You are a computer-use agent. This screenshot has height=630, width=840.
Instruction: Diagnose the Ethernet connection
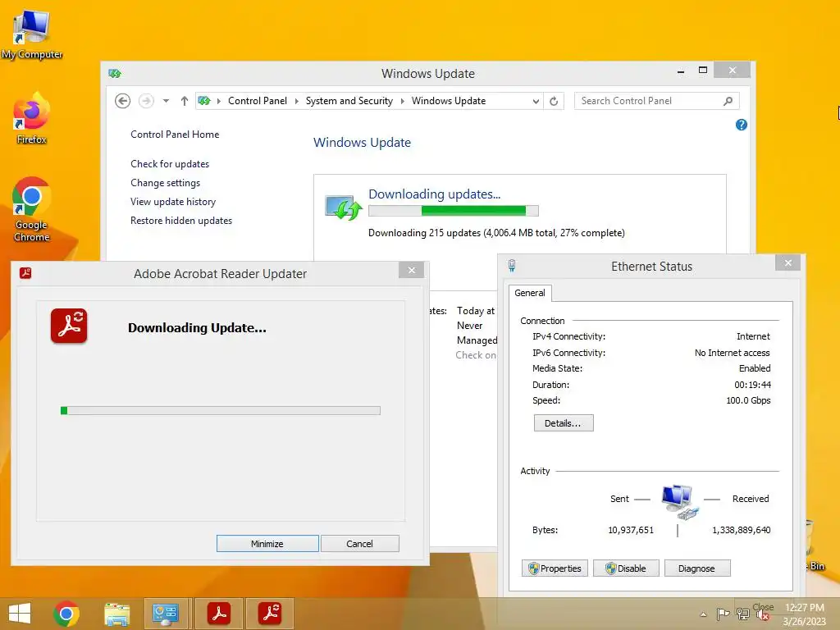click(697, 568)
